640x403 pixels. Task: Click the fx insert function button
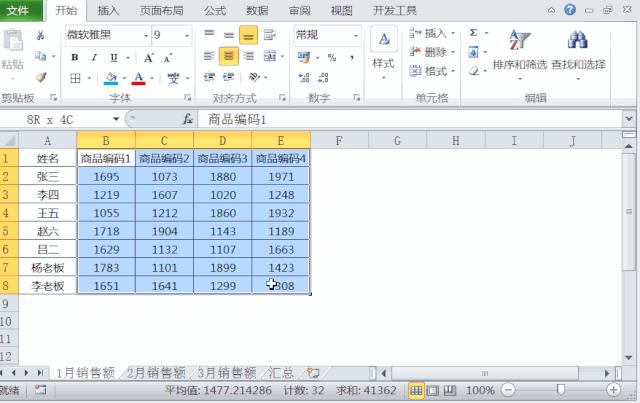(x=188, y=119)
